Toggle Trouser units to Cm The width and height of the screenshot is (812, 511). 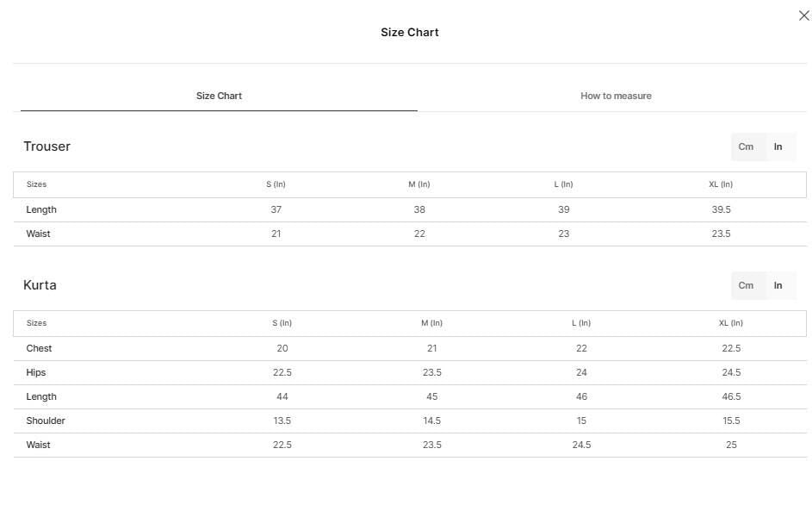click(x=746, y=146)
